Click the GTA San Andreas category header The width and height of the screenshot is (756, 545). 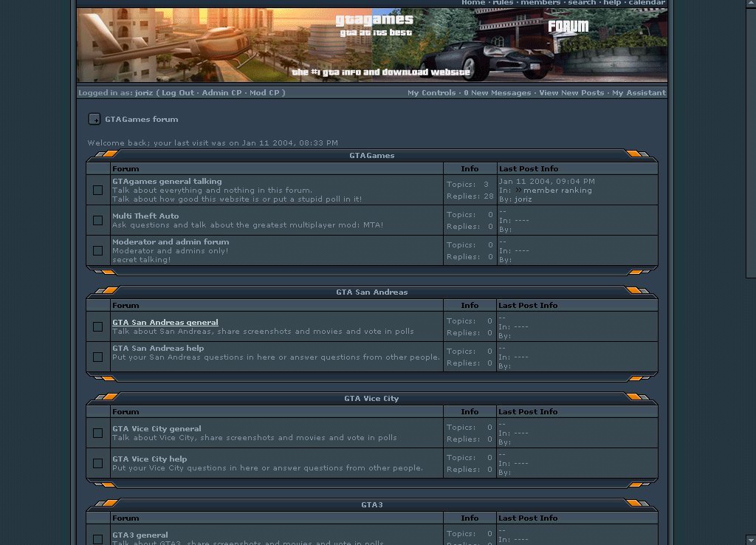click(372, 292)
